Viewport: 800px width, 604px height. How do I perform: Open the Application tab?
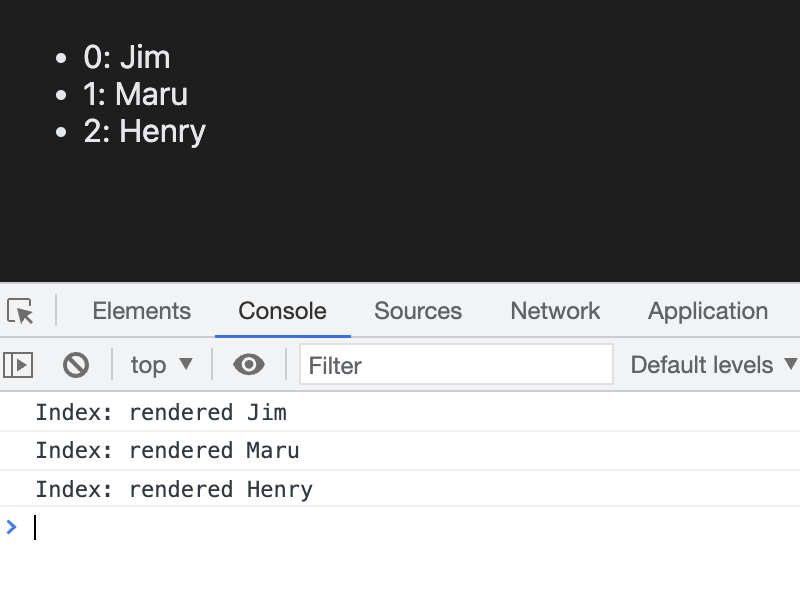click(707, 311)
